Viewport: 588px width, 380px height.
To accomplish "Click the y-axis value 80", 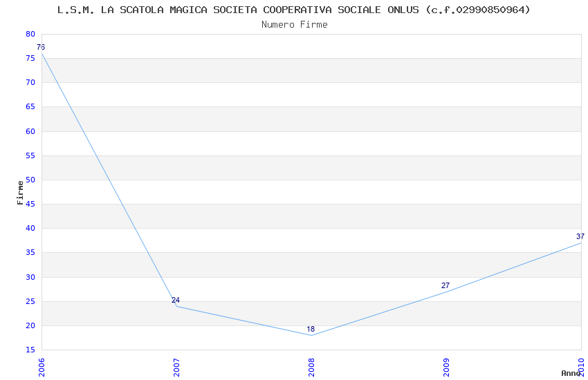I will [x=30, y=34].
